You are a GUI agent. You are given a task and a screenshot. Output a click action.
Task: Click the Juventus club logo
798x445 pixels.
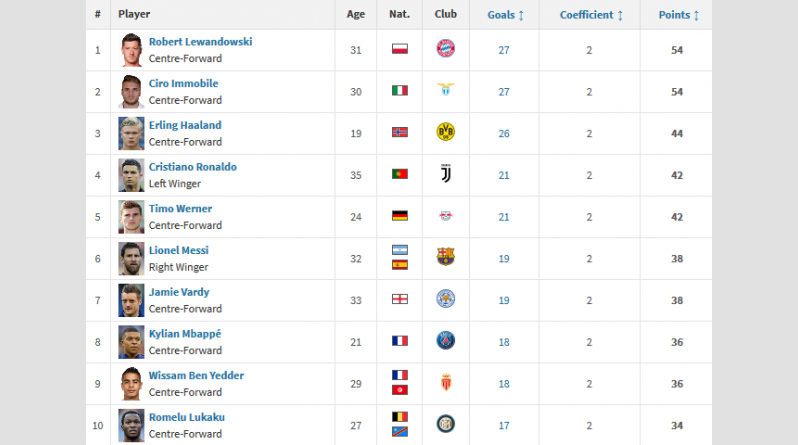445,174
